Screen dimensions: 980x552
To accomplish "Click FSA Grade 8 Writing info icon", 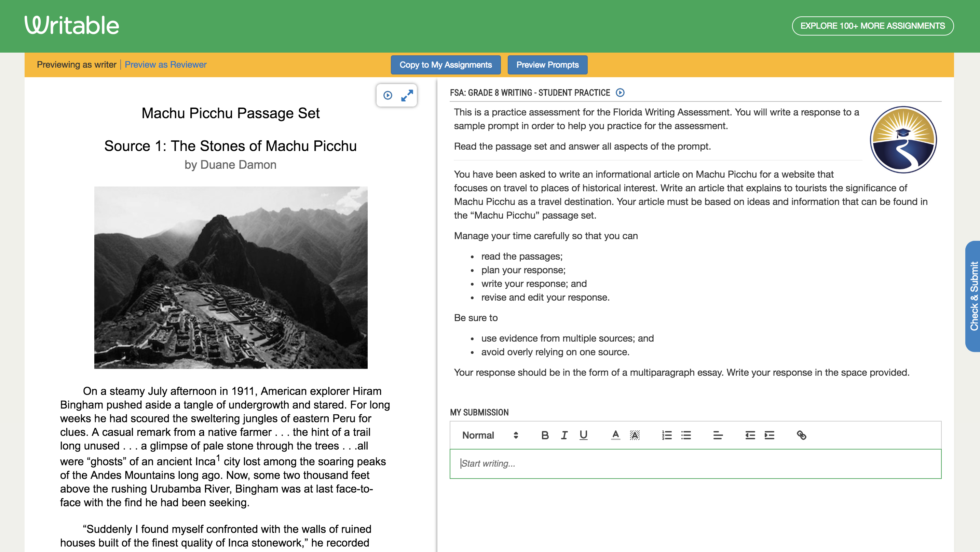I will pyautogui.click(x=618, y=93).
